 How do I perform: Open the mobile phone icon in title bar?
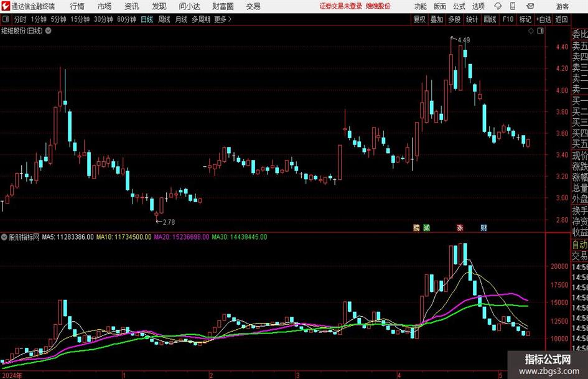coord(513,6)
